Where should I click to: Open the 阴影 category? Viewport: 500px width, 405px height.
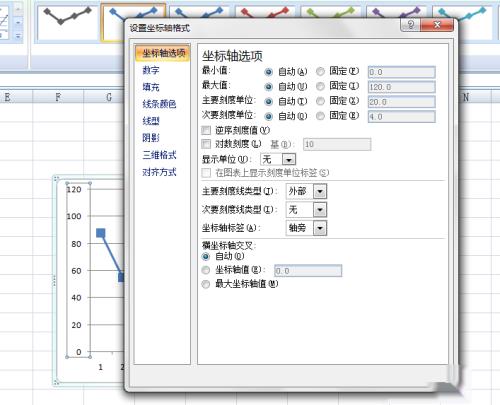coord(151,138)
